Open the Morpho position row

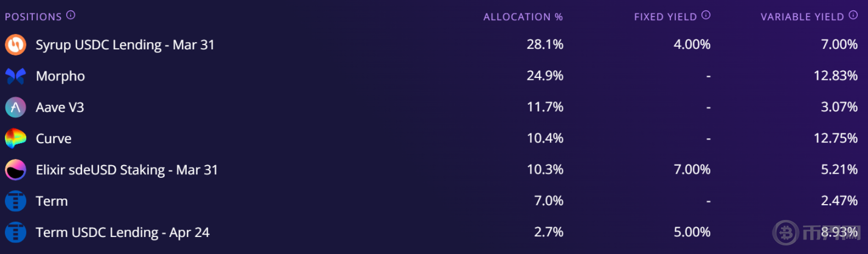click(434, 76)
